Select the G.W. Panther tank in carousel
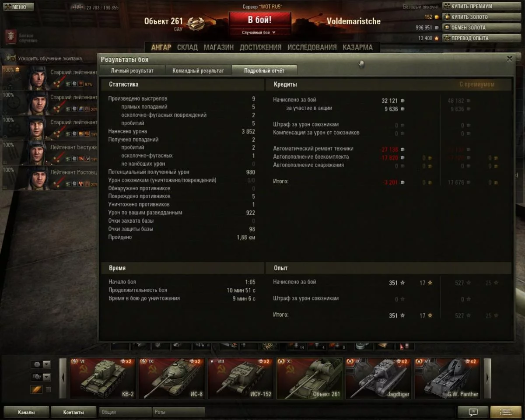 click(447, 378)
